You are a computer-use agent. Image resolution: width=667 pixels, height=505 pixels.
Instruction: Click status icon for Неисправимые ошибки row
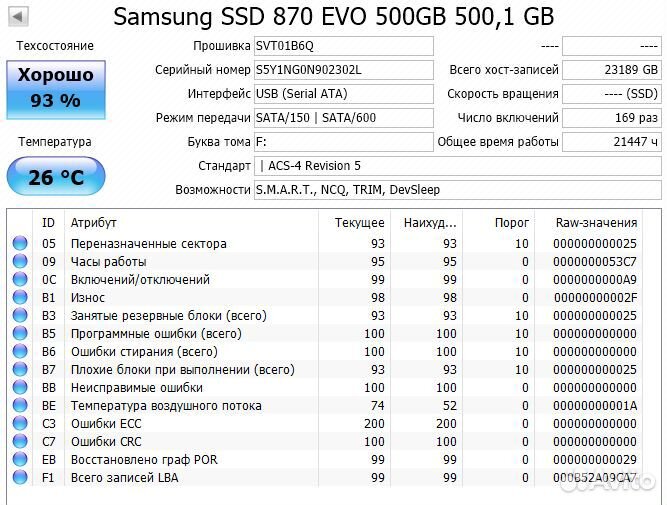[20, 387]
